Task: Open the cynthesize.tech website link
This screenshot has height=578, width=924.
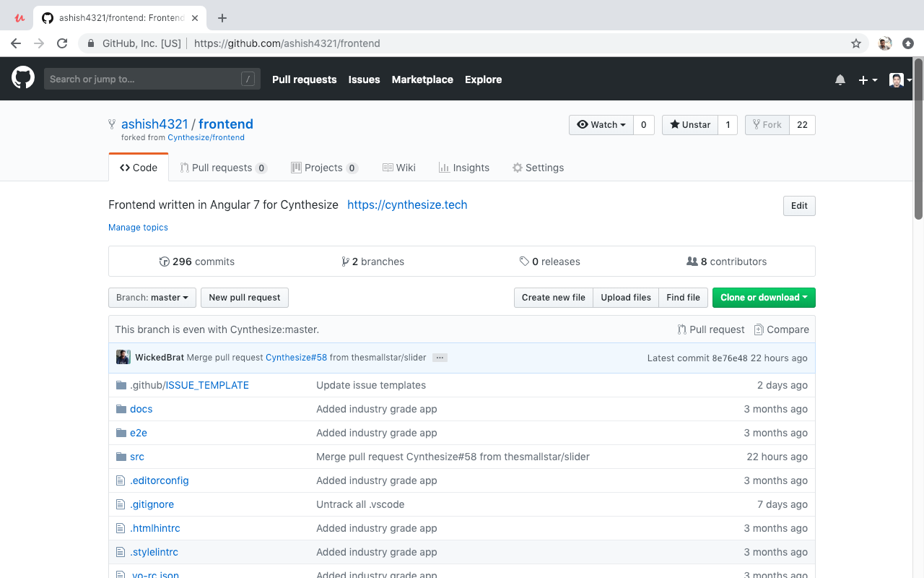Action: [407, 204]
